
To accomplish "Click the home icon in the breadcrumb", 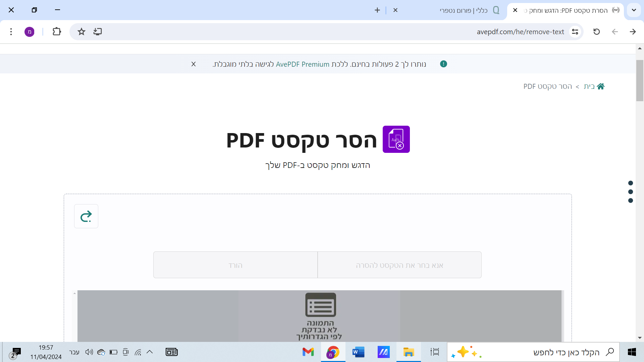I will pyautogui.click(x=601, y=86).
